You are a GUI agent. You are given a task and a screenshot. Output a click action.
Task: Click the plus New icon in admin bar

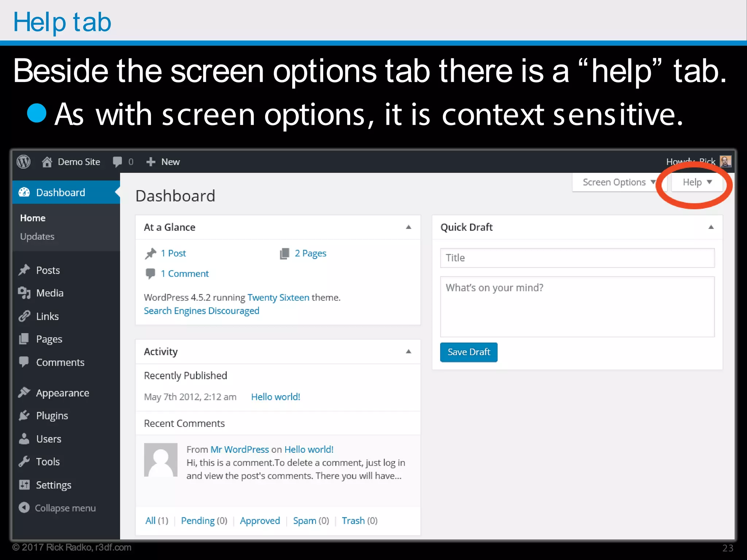pos(151,162)
